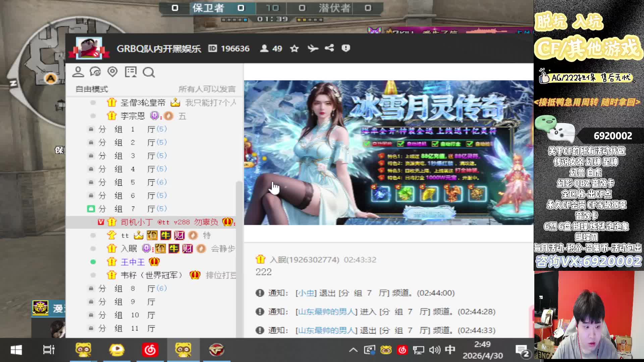Collapse 分组 7 厅 sub-channel
The height and width of the screenshot is (362, 644).
[127, 209]
